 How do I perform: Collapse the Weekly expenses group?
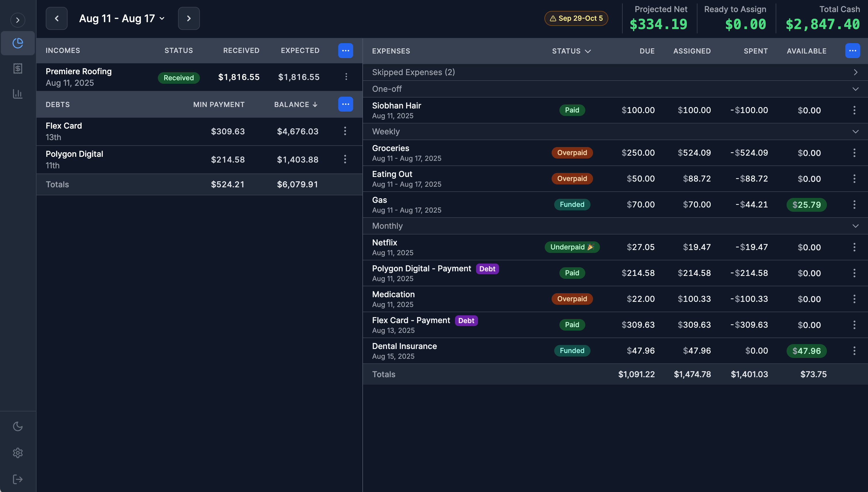pos(855,131)
